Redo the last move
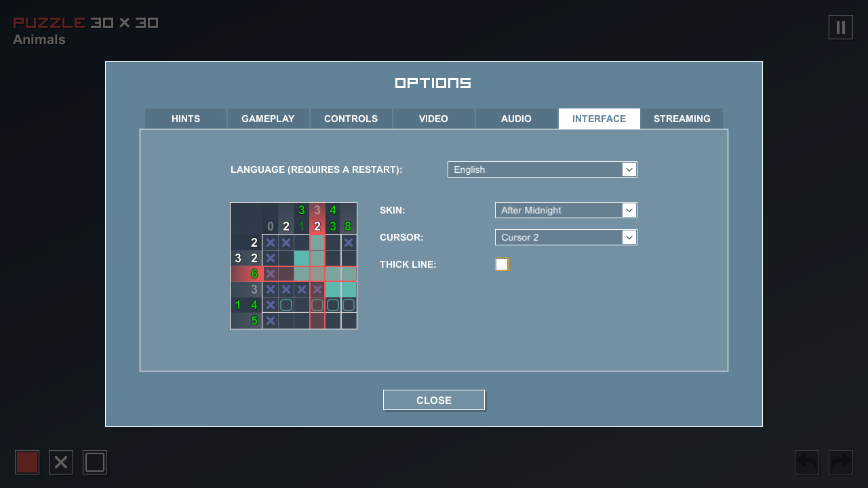This screenshot has width=868, height=488. tap(840, 462)
